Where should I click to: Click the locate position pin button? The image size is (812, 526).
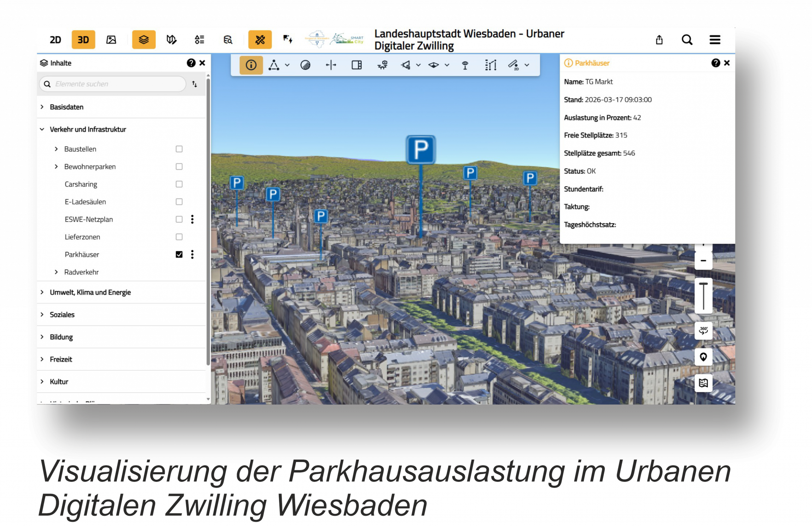coord(703,357)
